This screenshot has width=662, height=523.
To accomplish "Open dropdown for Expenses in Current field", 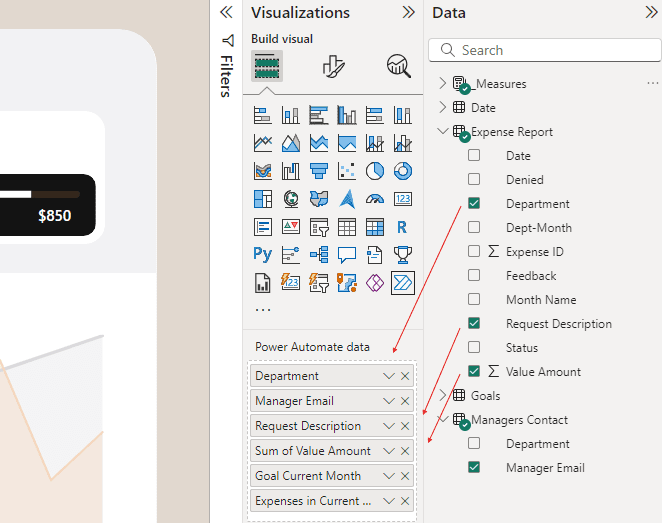I will coord(388,501).
